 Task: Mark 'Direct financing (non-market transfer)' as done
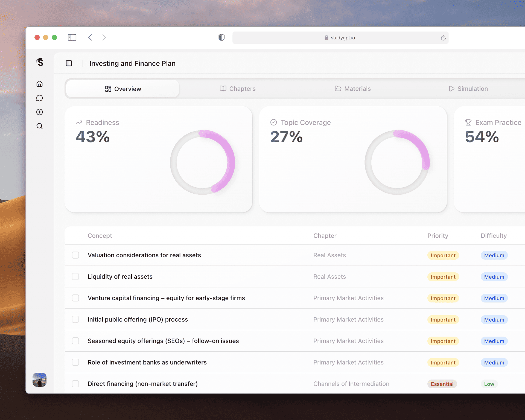[x=75, y=384]
